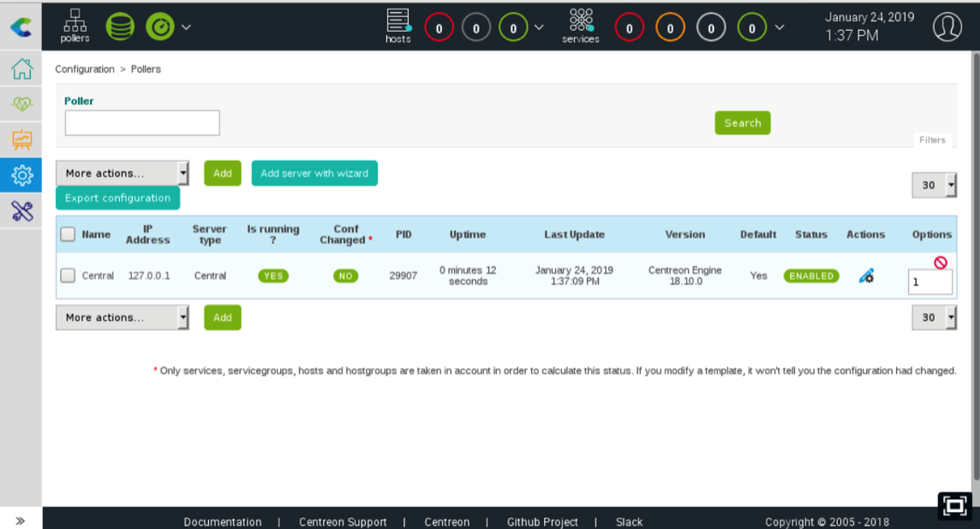Open the Administration tools sidebar icon
The height and width of the screenshot is (529, 980).
(x=21, y=211)
